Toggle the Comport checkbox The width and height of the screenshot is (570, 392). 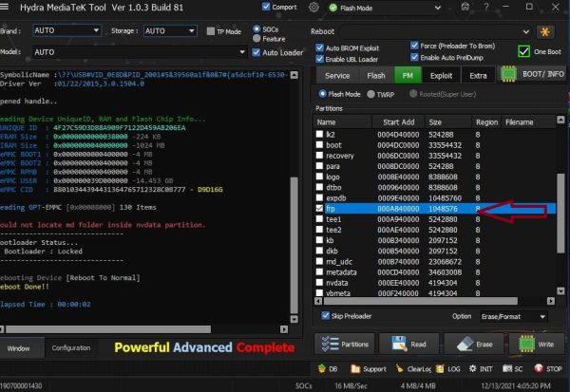click(x=266, y=7)
